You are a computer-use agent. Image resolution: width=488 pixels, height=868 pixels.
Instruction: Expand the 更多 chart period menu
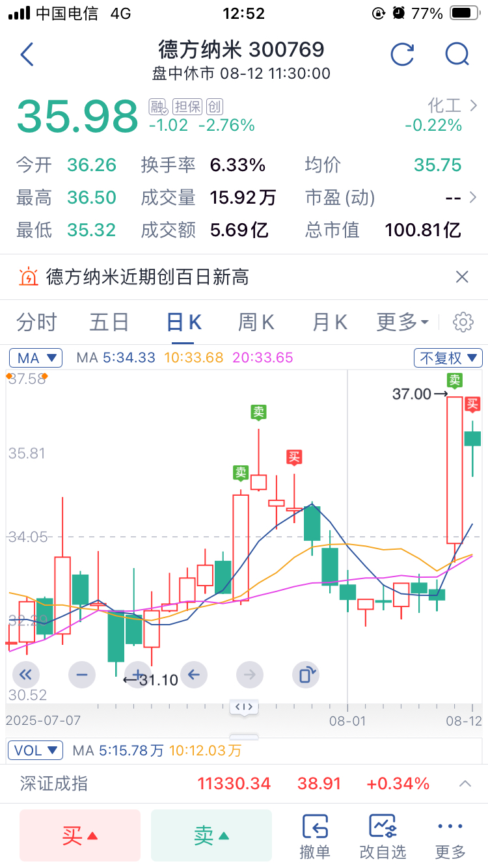pyautogui.click(x=403, y=322)
